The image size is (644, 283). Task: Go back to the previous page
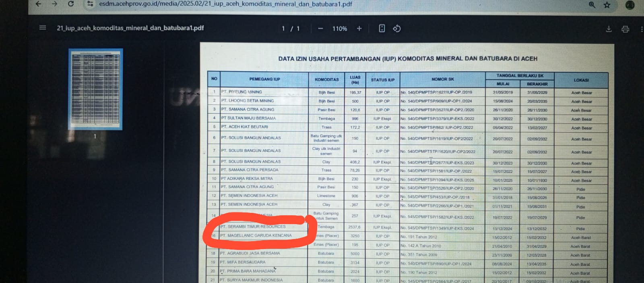(38, 4)
